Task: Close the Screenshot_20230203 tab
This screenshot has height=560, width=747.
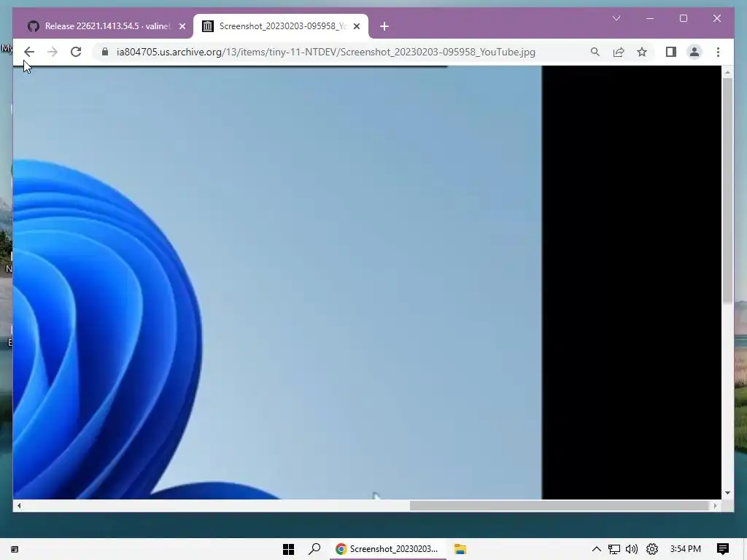Action: point(357,26)
